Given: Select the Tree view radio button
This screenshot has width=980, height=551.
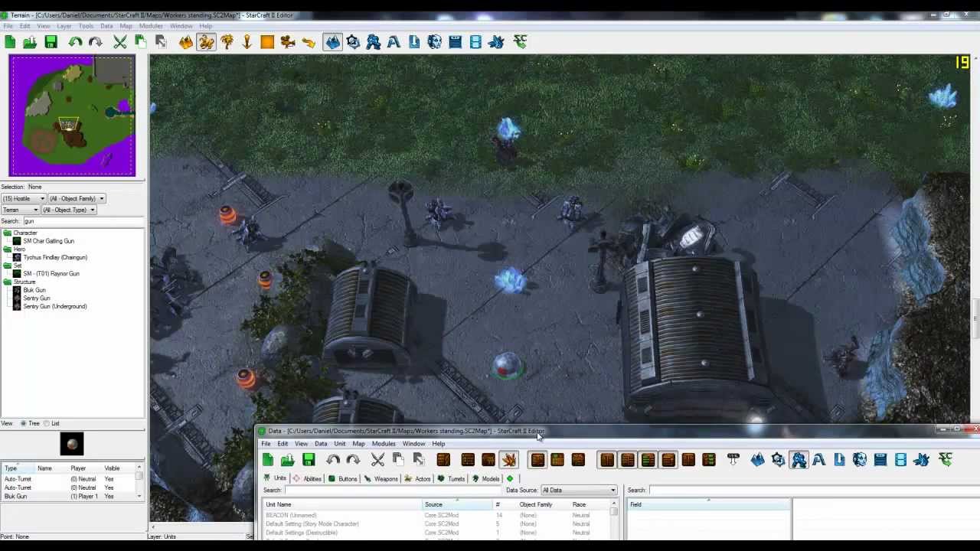Looking at the screenshot, I should [x=24, y=423].
